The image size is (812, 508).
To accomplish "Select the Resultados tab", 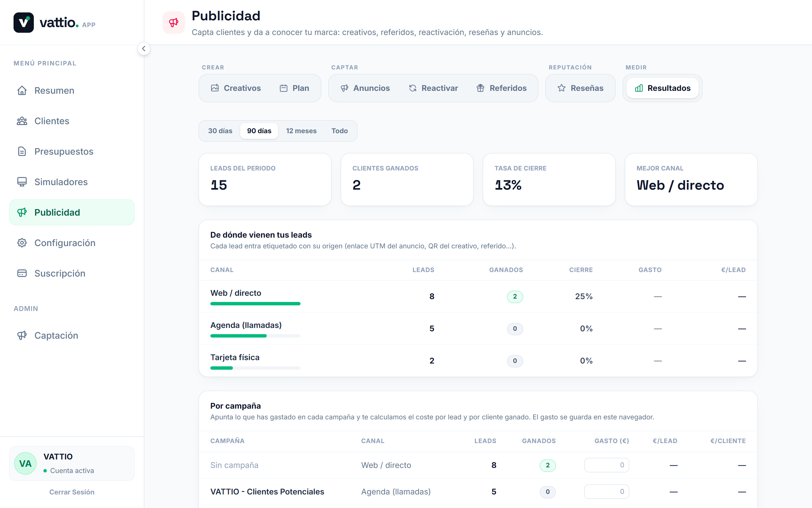I will [x=663, y=88].
